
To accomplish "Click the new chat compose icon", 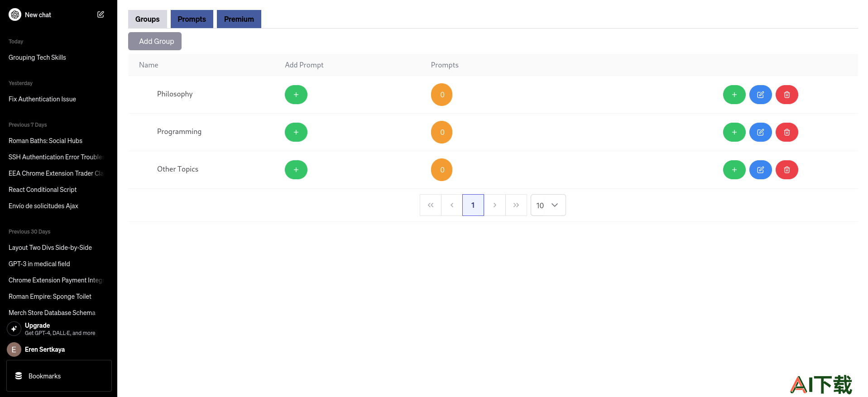I will coord(101,14).
